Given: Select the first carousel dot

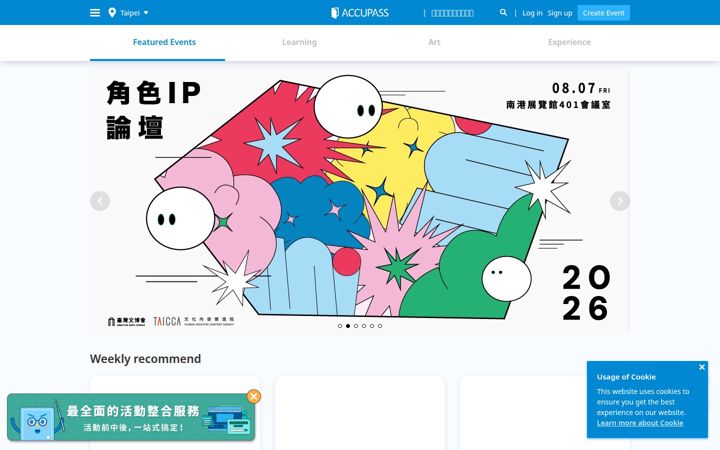Looking at the screenshot, I should 340,326.
